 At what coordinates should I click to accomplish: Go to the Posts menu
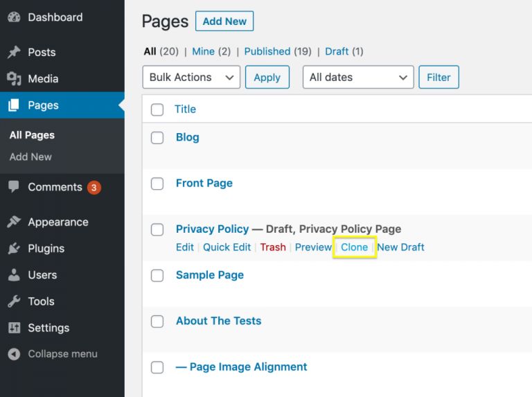pyautogui.click(x=42, y=52)
